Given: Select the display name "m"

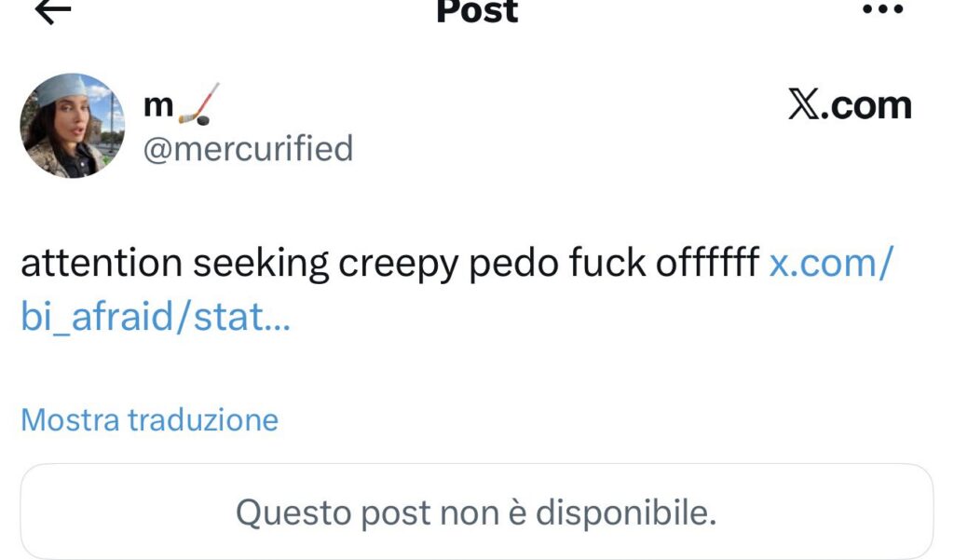Looking at the screenshot, I should click(x=158, y=106).
